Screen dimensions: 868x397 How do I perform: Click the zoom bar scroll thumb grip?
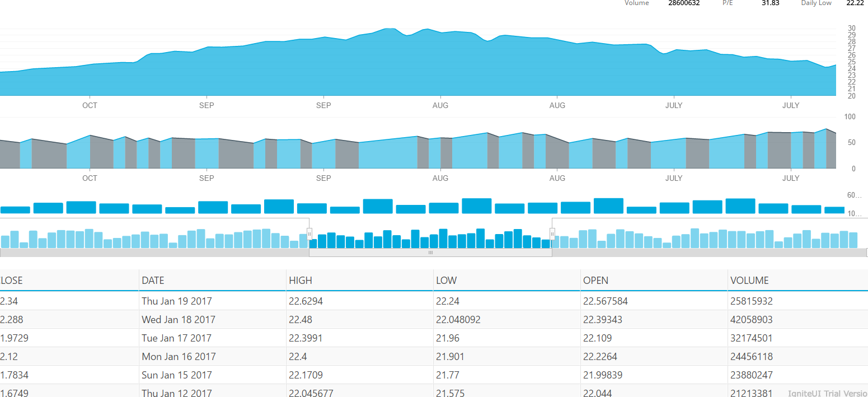tap(430, 253)
